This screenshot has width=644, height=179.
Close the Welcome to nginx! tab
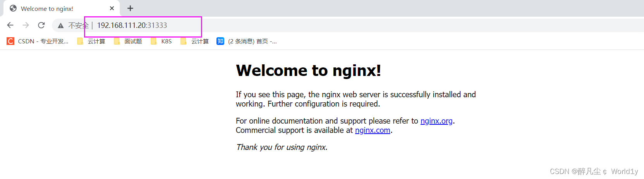(x=112, y=8)
